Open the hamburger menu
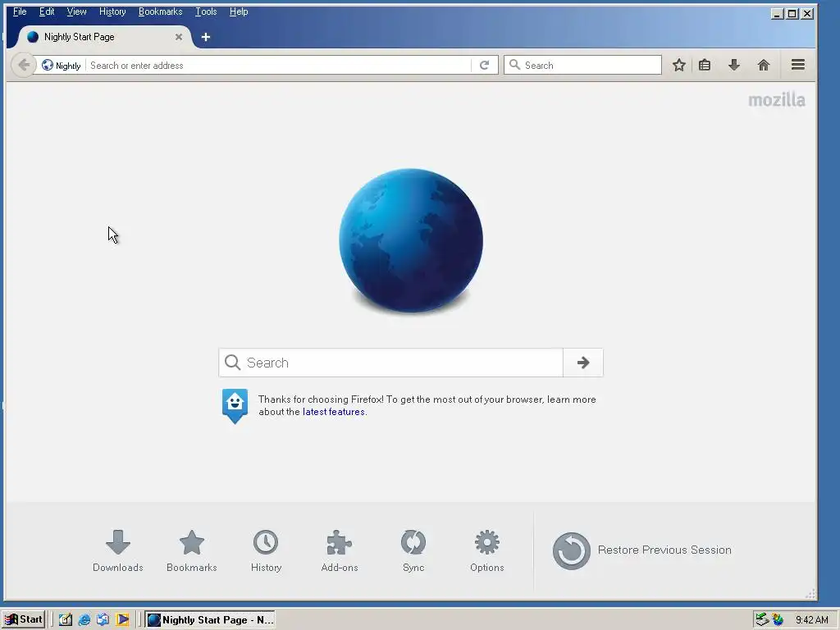Image resolution: width=840 pixels, height=630 pixels. point(798,65)
